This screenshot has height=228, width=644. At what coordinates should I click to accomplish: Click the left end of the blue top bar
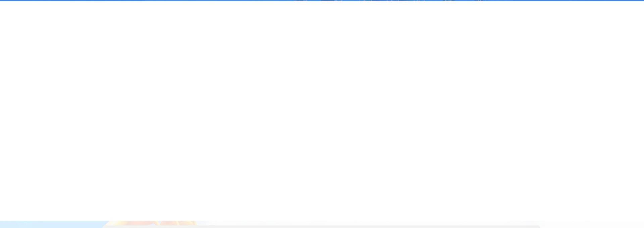tap(5, 0)
